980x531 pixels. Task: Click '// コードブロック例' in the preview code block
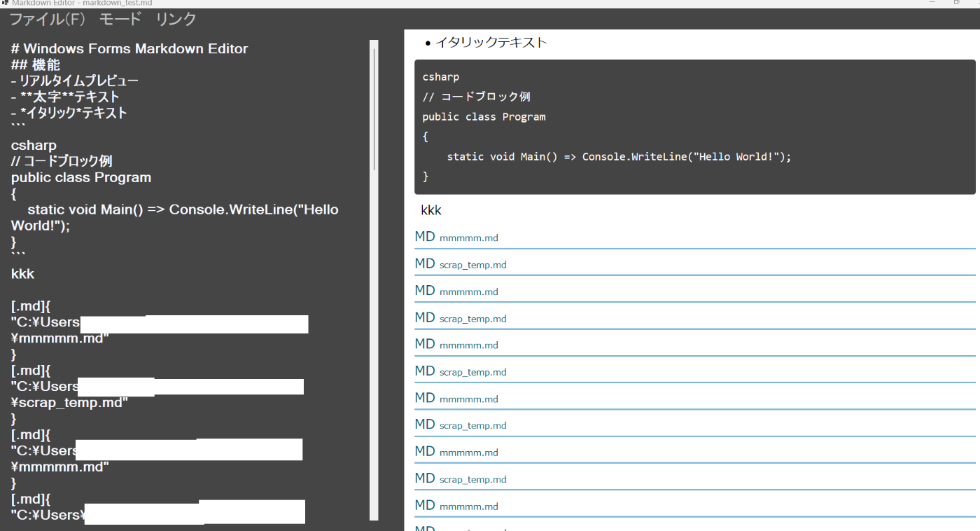tap(476, 97)
